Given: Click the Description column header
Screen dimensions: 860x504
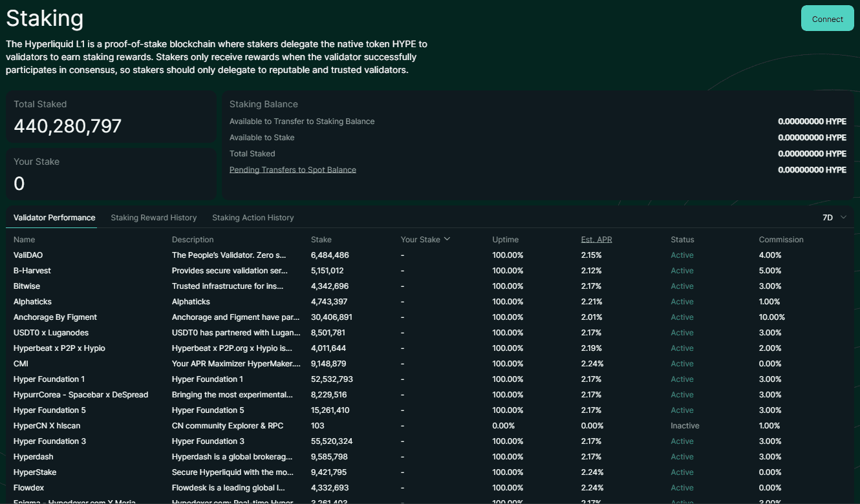Looking at the screenshot, I should tap(193, 240).
